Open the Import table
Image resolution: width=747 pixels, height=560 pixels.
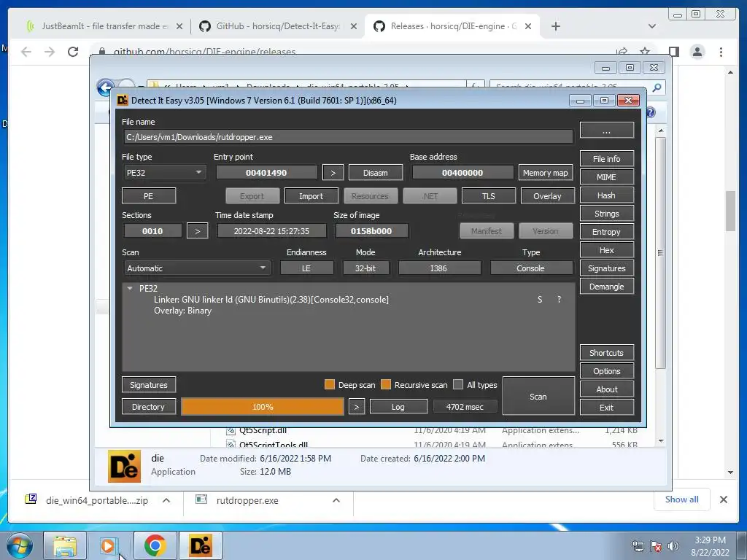311,195
